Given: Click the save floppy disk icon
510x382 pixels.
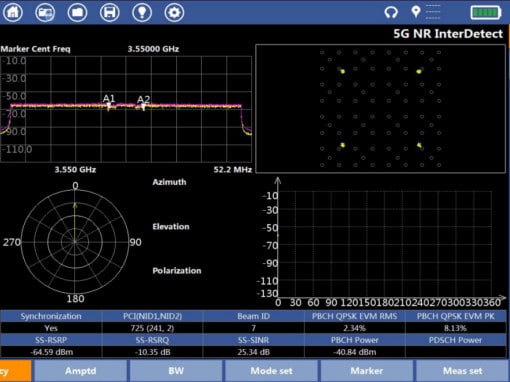Looking at the screenshot, I should (x=110, y=12).
